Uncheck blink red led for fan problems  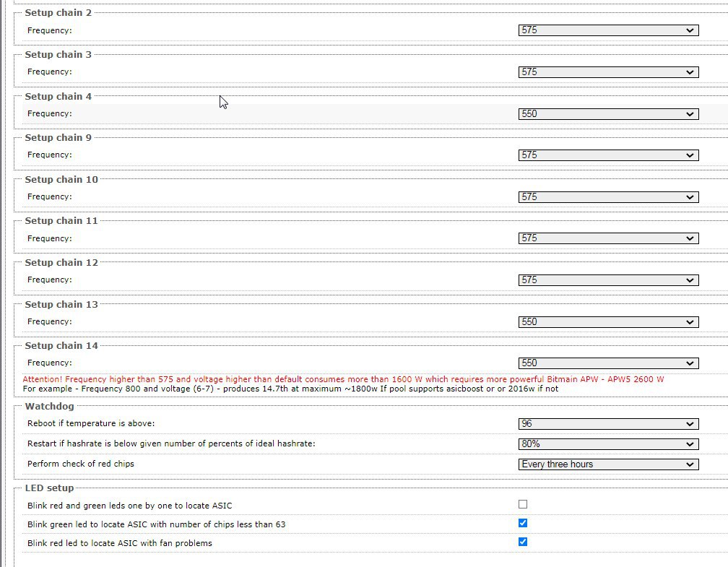[523, 542]
